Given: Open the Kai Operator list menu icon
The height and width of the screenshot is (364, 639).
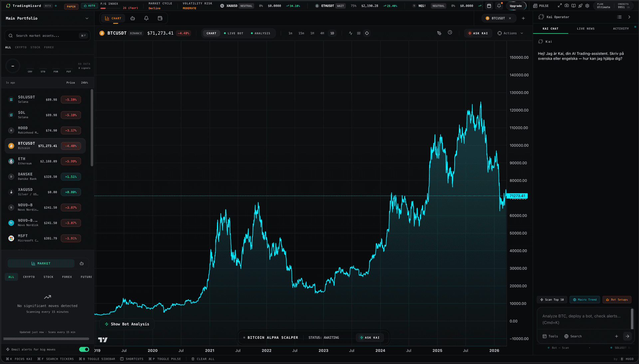Looking at the screenshot, I should pos(619,17).
